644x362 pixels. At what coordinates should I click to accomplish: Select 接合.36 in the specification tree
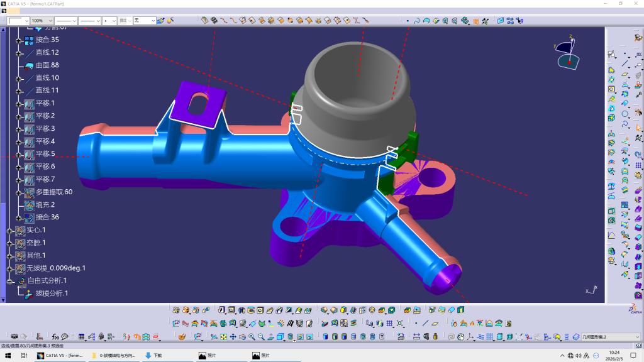click(47, 217)
